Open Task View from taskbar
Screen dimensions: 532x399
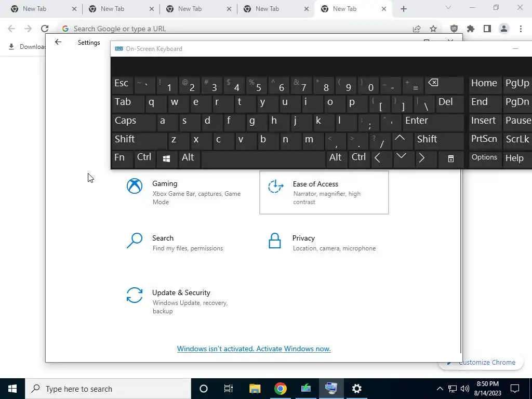[229, 389]
